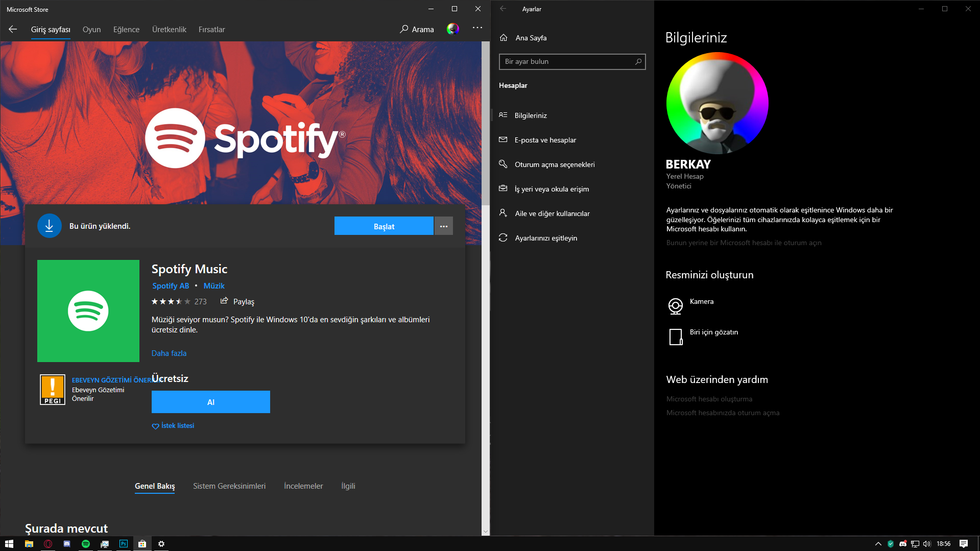Open Photoshop from the taskbar

[x=124, y=544]
